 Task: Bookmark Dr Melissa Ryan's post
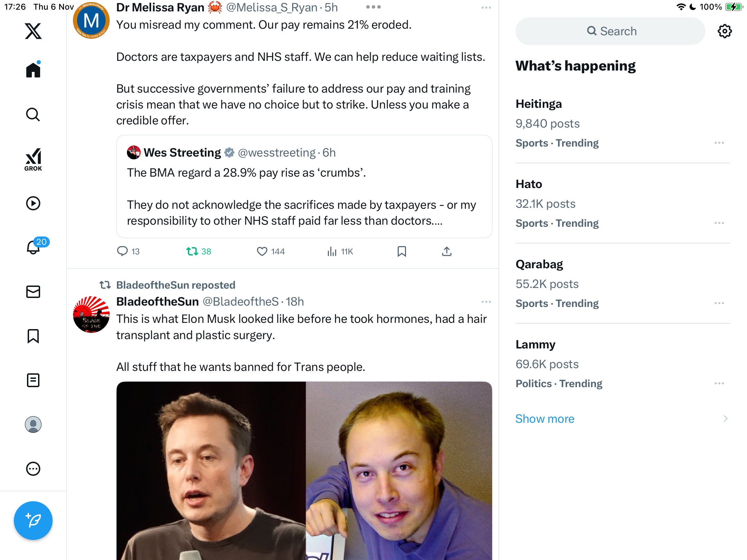(x=402, y=251)
